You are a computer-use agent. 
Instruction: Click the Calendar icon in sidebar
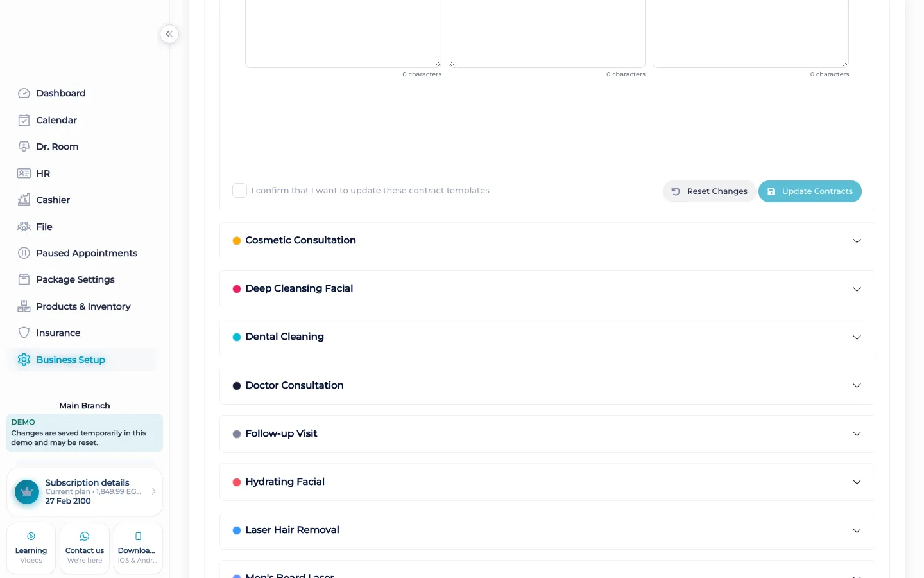pyautogui.click(x=24, y=120)
